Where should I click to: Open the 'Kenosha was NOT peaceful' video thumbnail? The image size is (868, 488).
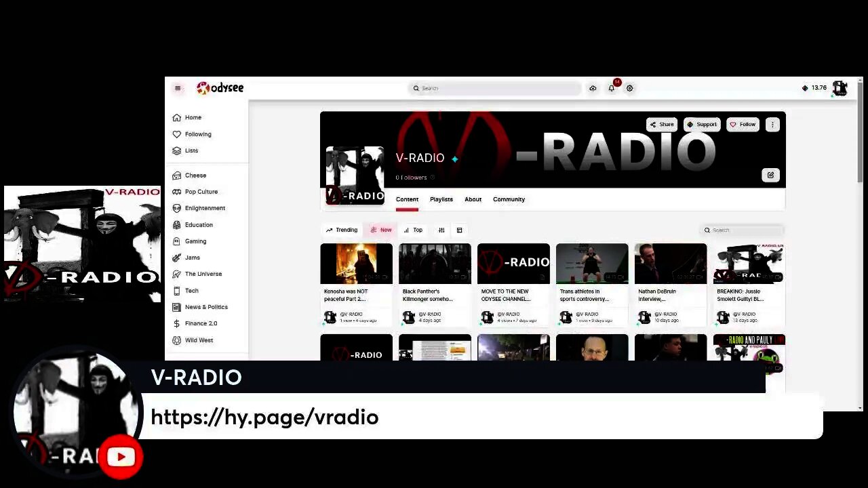coord(356,263)
